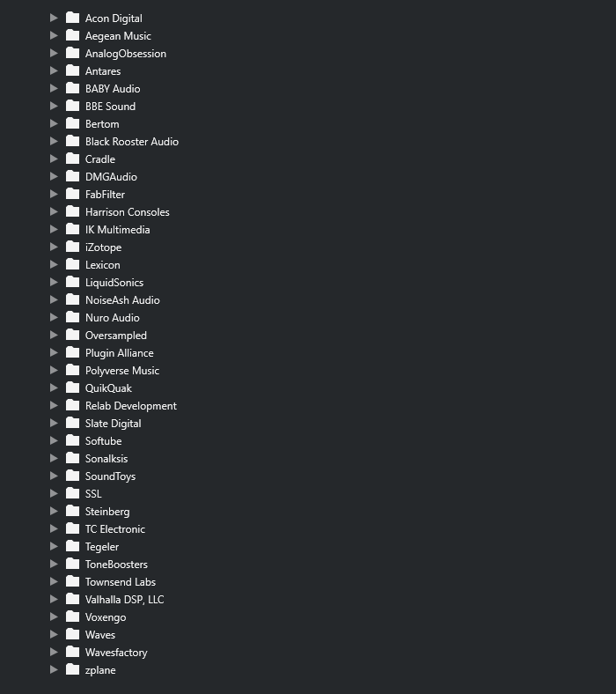Select the Relab Development entry
616x694 pixels.
131,406
